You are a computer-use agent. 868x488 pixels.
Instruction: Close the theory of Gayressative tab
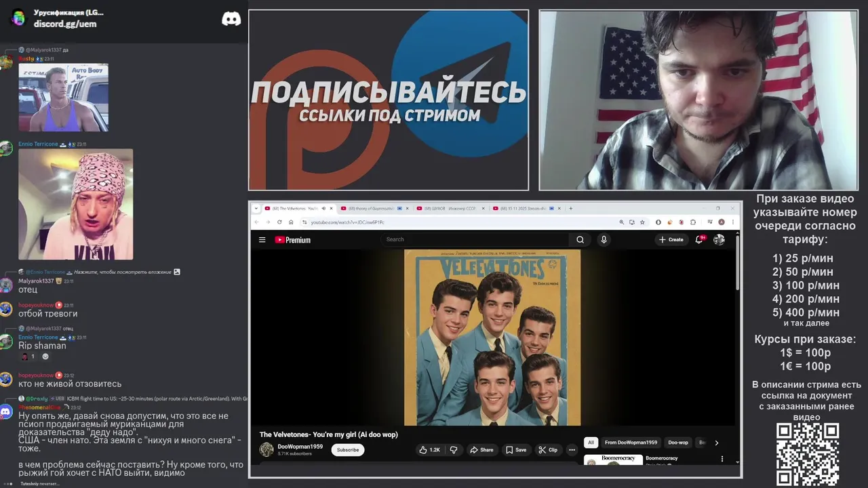point(408,208)
